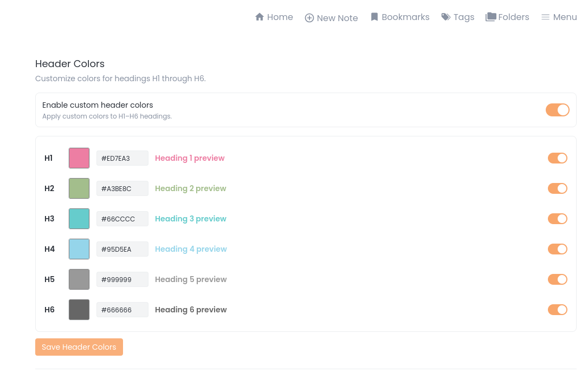This screenshot has height=373, width=588.
Task: Click the Home house icon
Action: pyautogui.click(x=260, y=17)
